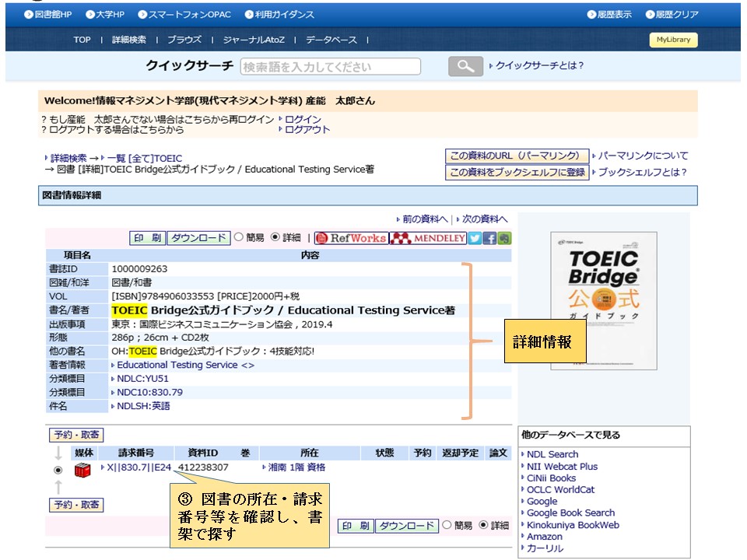
Task: Open the TOEIC Bridge cover image
Action: tap(604, 301)
